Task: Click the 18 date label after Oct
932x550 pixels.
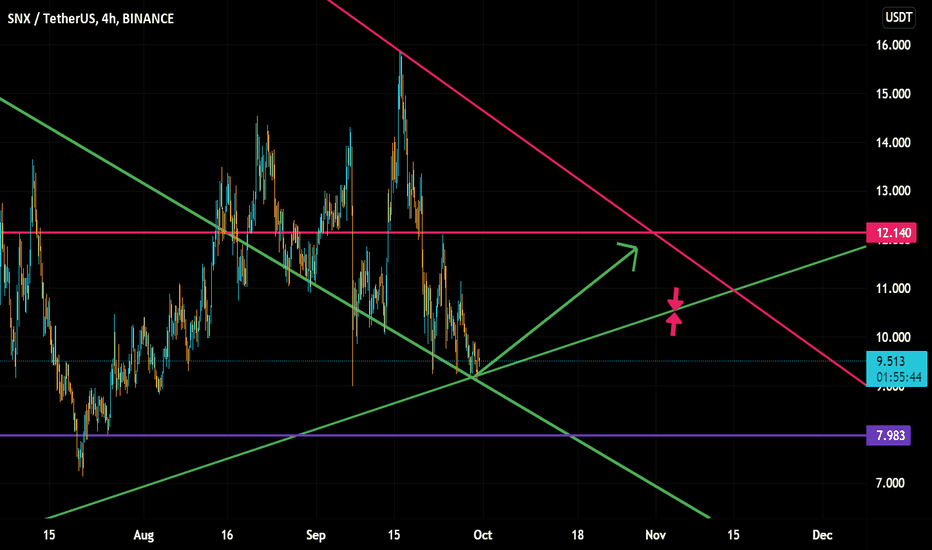Action: (x=577, y=535)
